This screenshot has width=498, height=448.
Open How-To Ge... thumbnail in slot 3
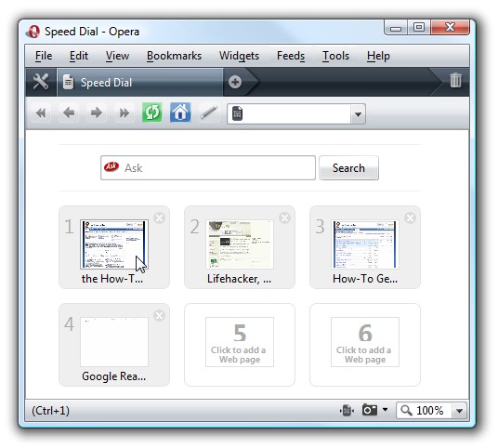click(365, 244)
